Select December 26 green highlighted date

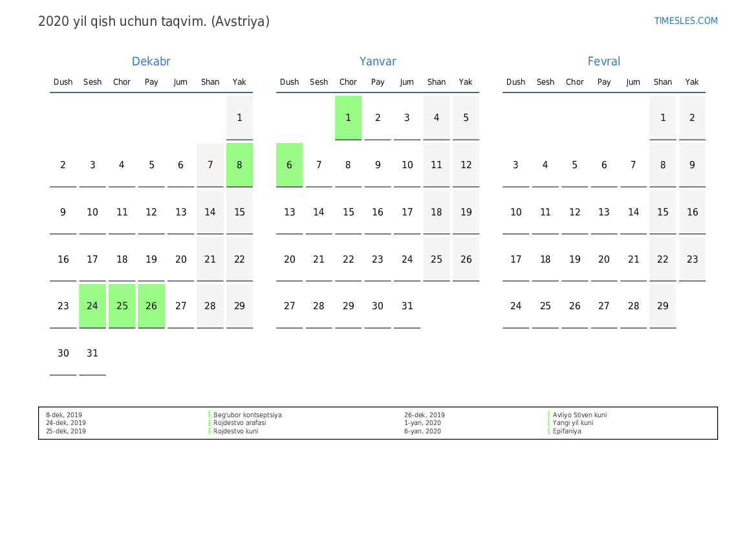point(151,306)
